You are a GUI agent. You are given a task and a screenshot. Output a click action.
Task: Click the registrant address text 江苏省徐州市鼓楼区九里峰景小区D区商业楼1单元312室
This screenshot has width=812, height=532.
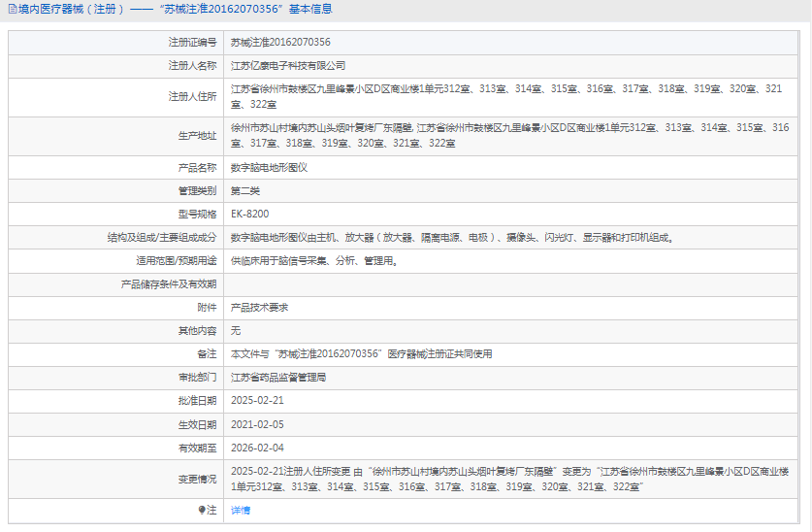click(x=506, y=96)
